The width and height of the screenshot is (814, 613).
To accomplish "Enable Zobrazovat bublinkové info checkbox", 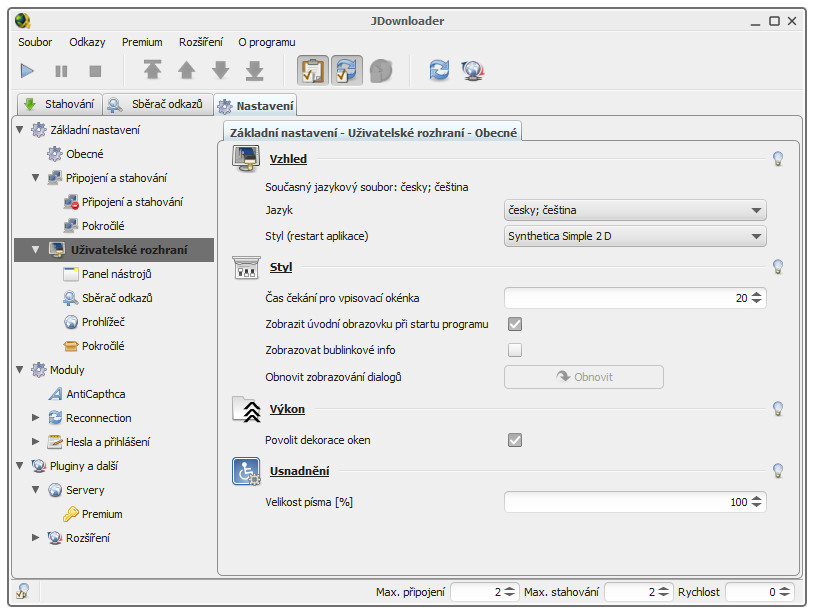I will tap(514, 350).
